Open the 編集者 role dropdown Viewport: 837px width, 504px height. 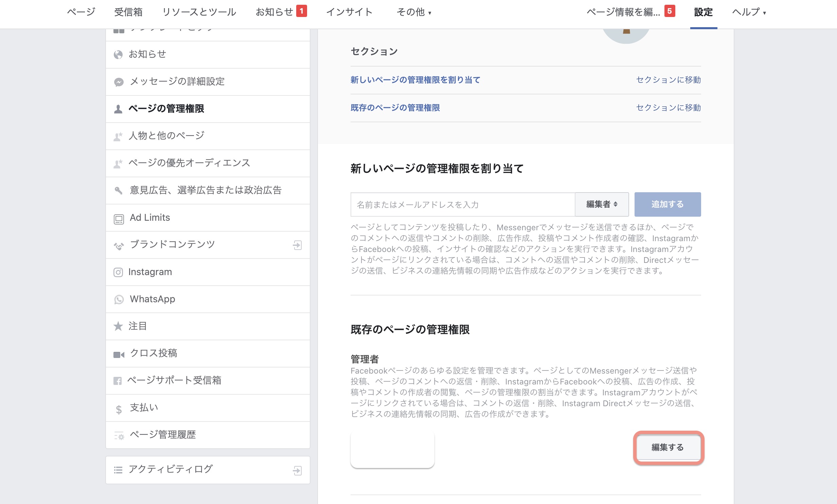tap(602, 204)
